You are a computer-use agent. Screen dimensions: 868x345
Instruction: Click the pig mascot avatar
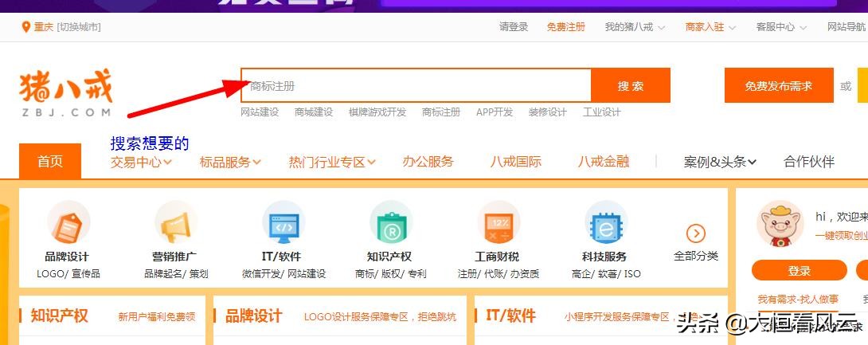coord(780,224)
